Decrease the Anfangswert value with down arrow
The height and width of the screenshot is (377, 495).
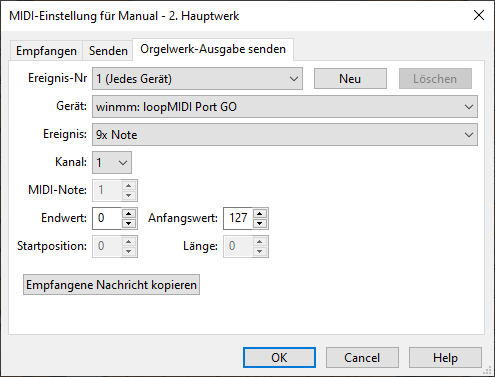click(x=260, y=224)
